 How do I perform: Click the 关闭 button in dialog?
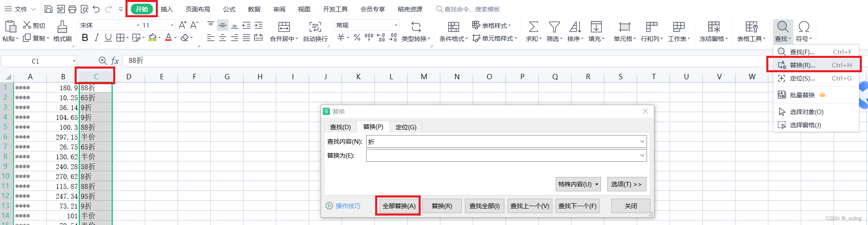pyautogui.click(x=631, y=206)
